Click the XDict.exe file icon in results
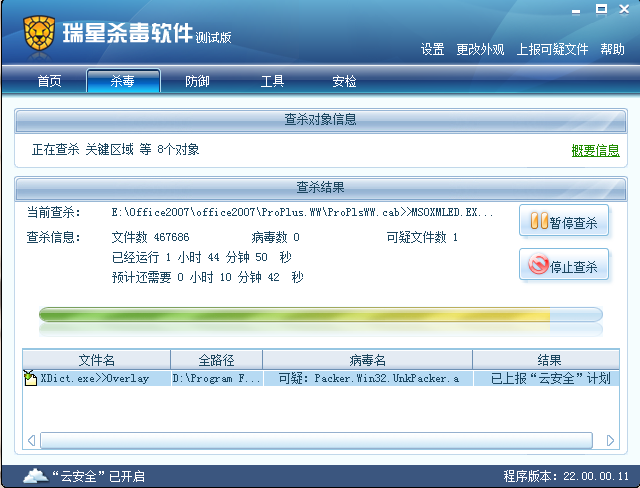The image size is (640, 488). point(30,378)
